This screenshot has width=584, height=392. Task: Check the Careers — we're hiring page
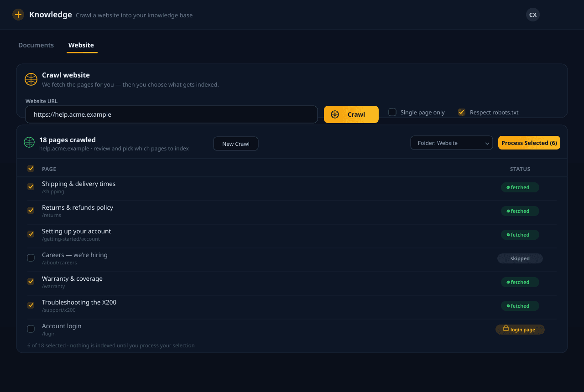coord(31,258)
